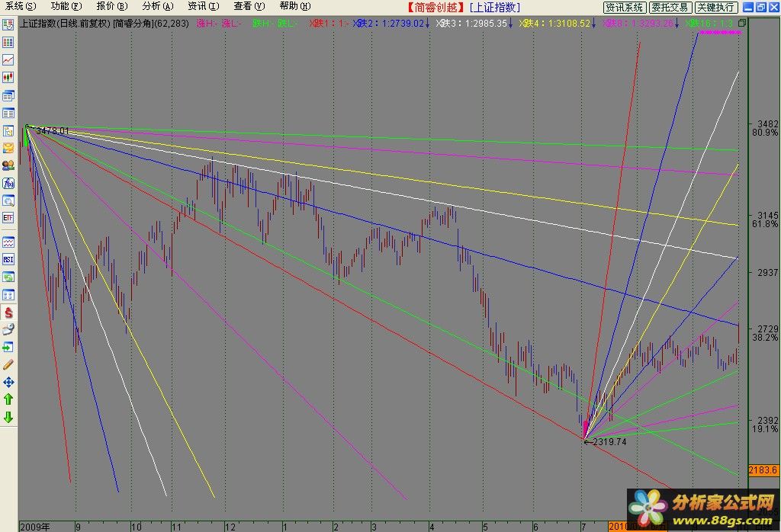Click month 7 marker on time axis
Screen dimensions: 781x532
coord(583,527)
